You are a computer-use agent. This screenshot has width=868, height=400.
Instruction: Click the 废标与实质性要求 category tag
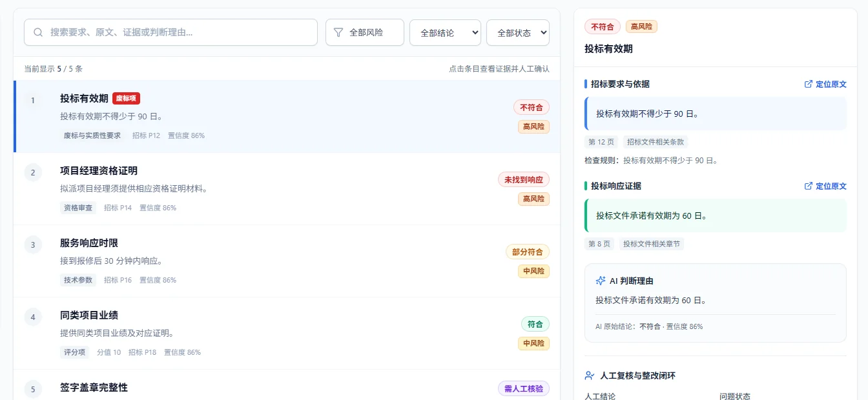pyautogui.click(x=92, y=135)
